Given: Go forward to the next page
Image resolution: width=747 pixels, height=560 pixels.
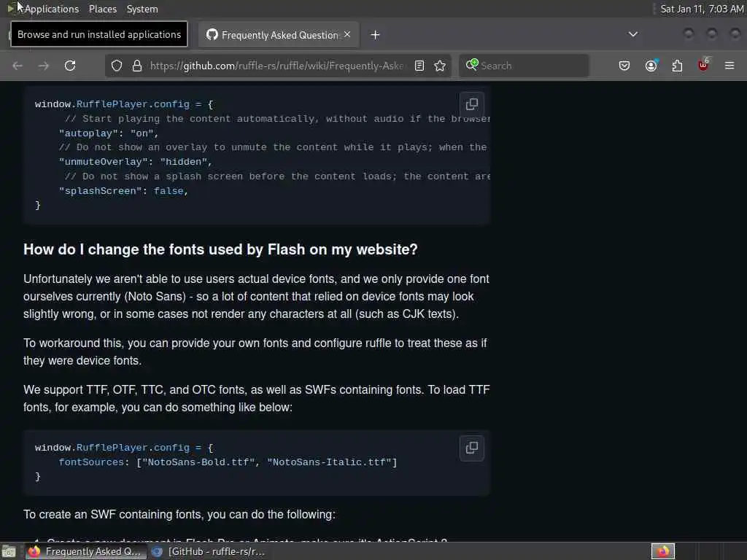Looking at the screenshot, I should 43,66.
